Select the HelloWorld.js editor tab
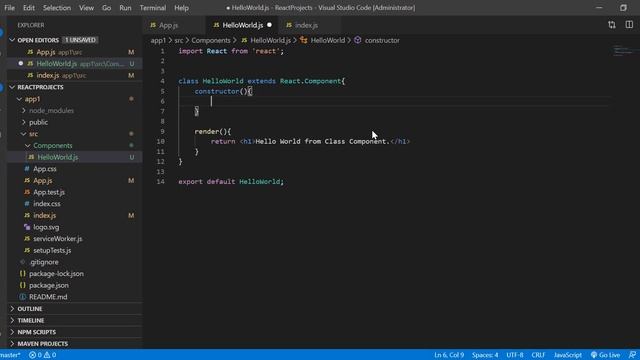Image resolution: width=640 pixels, height=360 pixels. tap(242, 25)
